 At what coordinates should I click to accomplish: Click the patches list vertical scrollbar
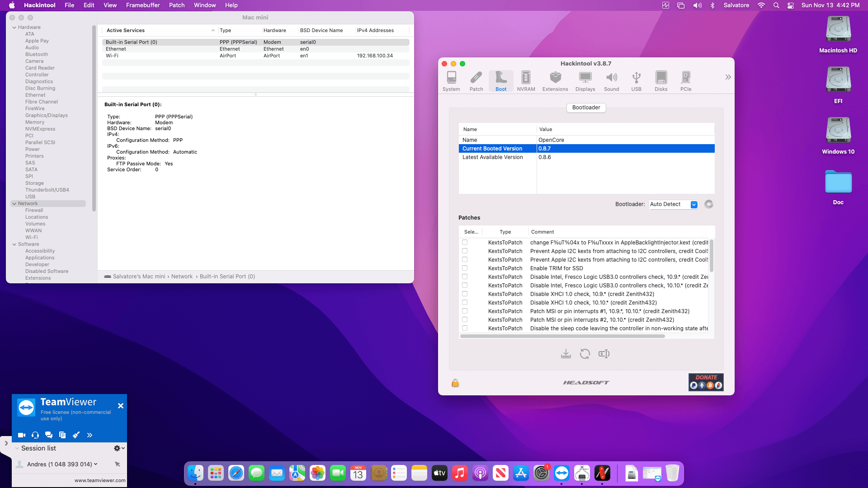tap(712, 255)
